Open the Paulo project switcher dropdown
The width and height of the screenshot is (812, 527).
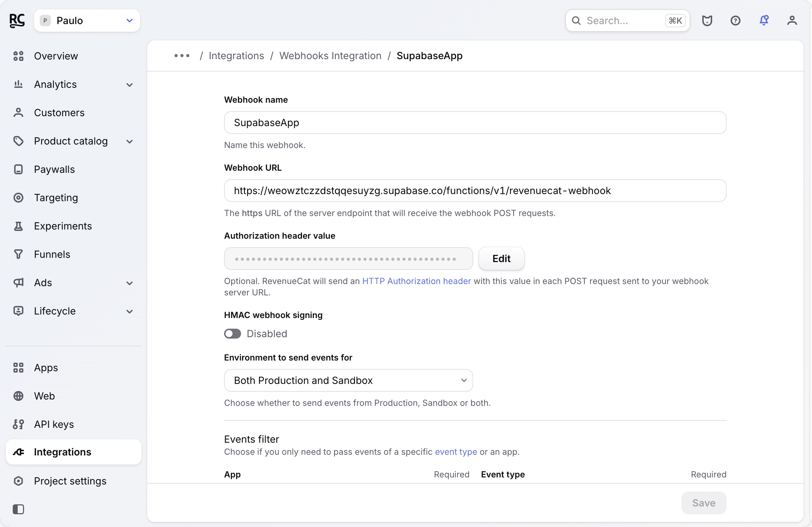87,21
